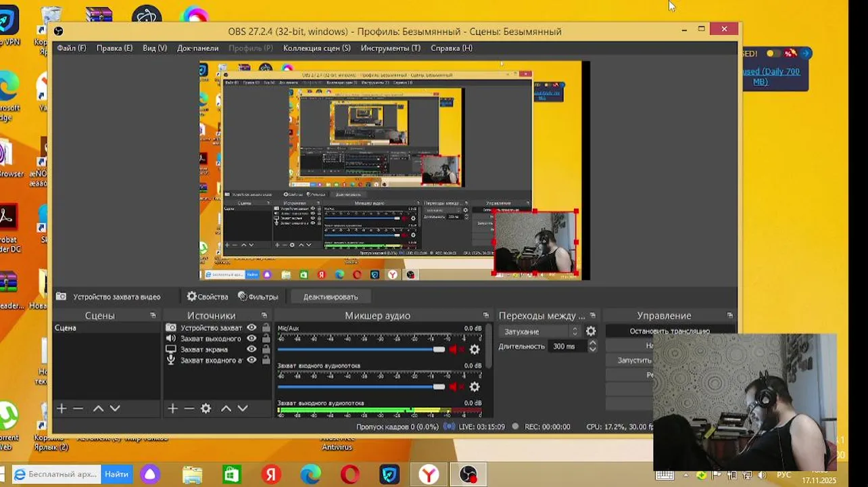The width and height of the screenshot is (868, 487).
Task: Click Свойства button in source toolbar
Action: click(x=208, y=297)
